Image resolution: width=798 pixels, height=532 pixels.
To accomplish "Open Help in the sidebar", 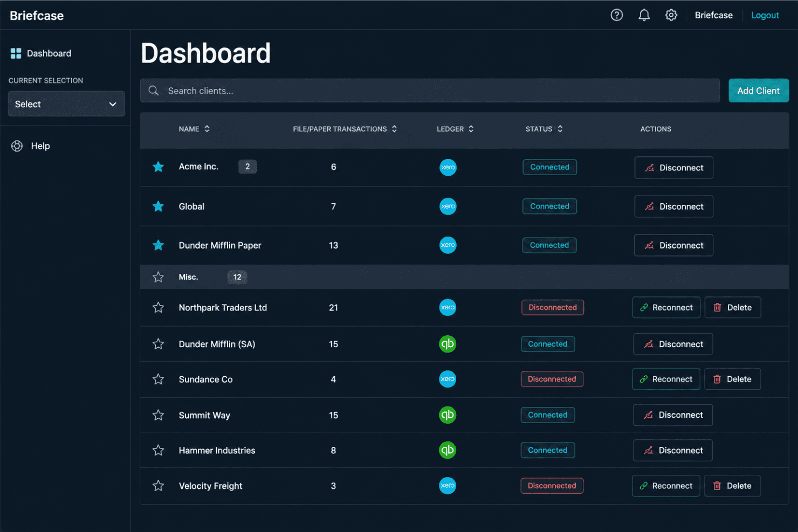I will [31, 146].
